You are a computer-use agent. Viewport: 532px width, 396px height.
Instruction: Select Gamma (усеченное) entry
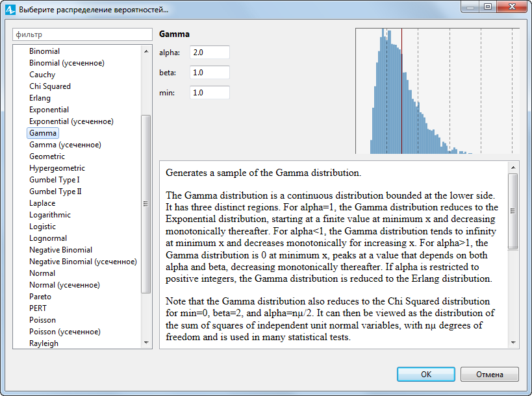click(x=65, y=145)
